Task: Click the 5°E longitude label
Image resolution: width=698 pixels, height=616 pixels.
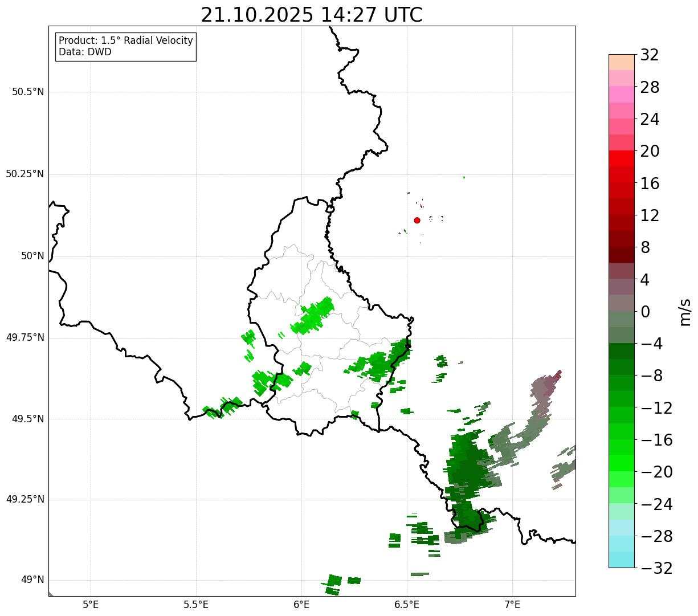Action: pyautogui.click(x=91, y=604)
